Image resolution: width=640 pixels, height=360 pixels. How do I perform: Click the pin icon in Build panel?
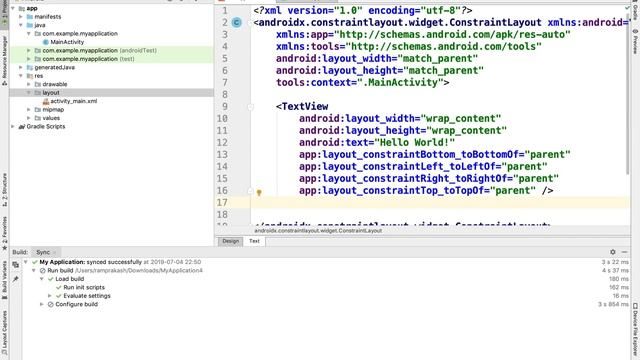(16, 279)
